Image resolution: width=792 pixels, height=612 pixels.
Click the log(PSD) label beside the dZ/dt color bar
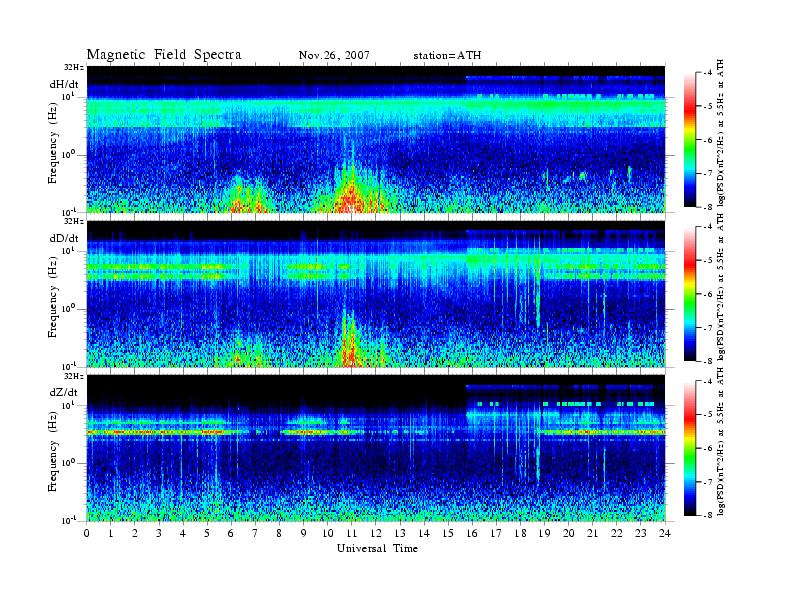click(721, 442)
